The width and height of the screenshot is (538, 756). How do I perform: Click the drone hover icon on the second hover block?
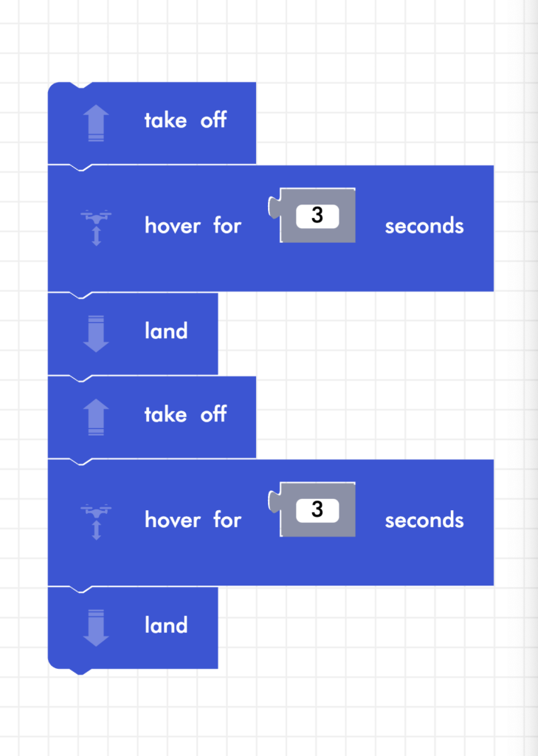[x=97, y=520]
